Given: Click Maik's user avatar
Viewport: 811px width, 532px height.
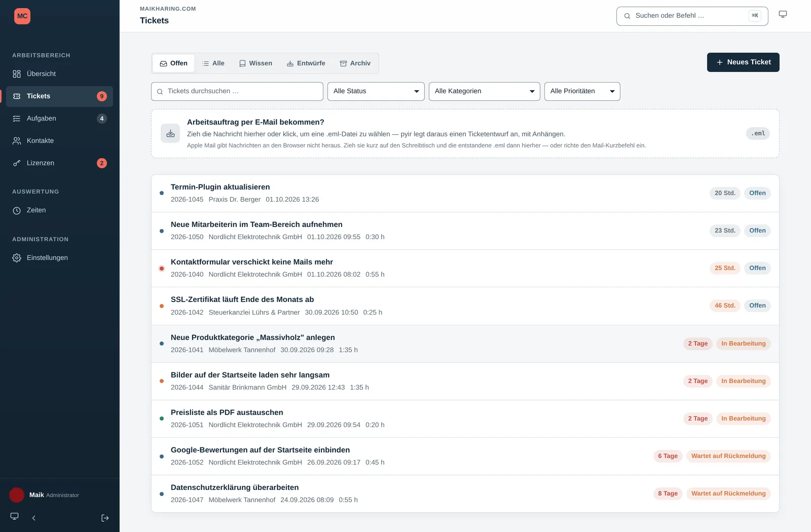Looking at the screenshot, I should 17,495.
